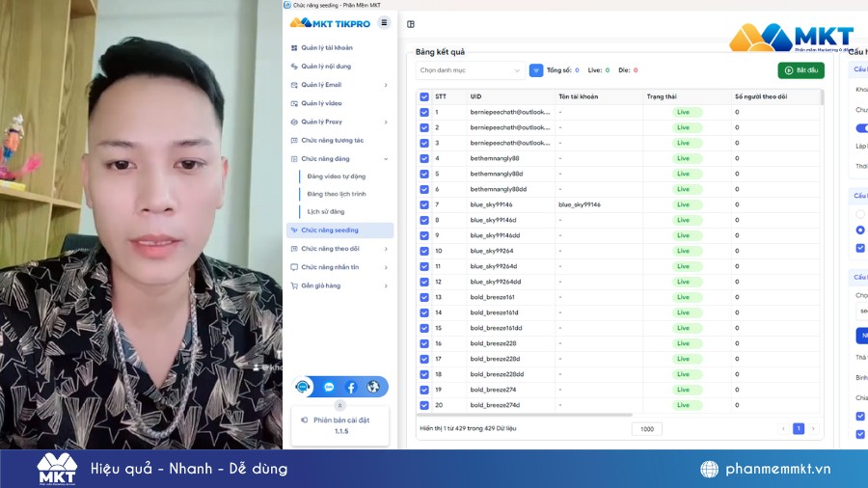Screen dimensions: 868x488
Task: Click the account management grid icon
Action: (294, 48)
